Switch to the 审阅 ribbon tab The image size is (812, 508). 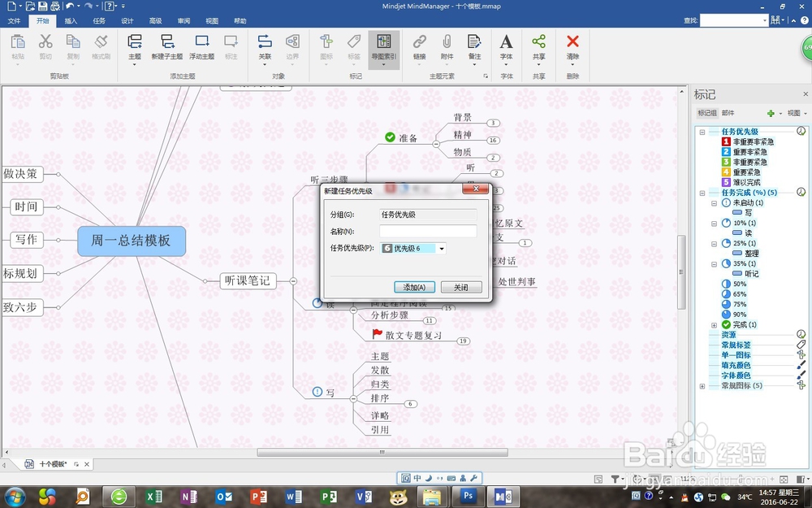[x=184, y=21]
